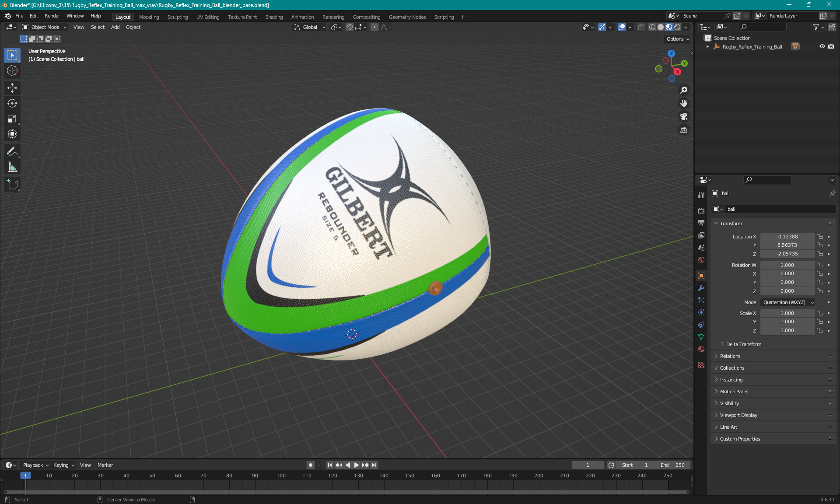The width and height of the screenshot is (840, 504).
Task: Open the World properties tab
Action: click(701, 259)
